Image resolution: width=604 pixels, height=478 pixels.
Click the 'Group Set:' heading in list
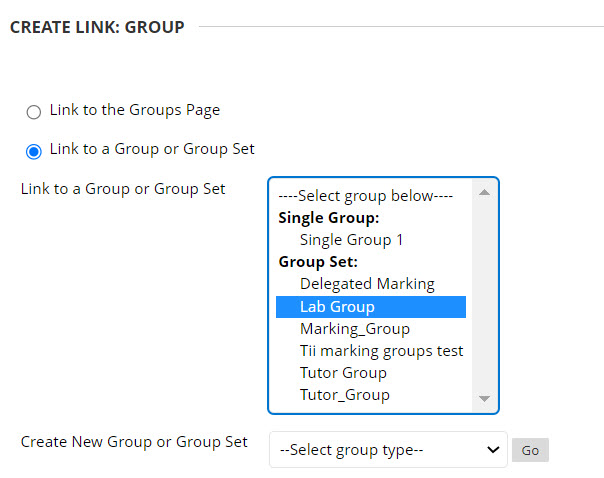tap(317, 262)
